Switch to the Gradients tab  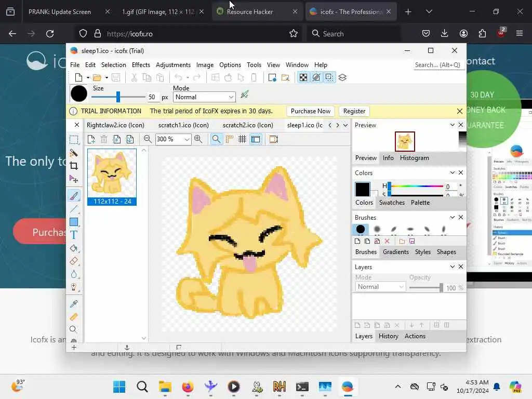[395, 252]
